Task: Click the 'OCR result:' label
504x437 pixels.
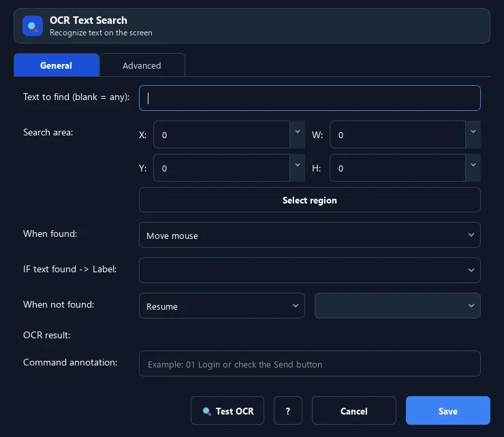Action: click(46, 335)
